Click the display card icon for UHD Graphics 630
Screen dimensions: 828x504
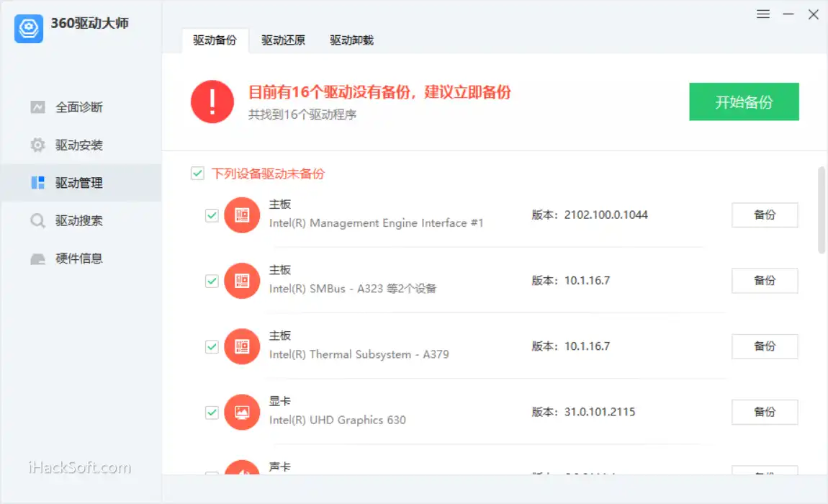pos(242,412)
